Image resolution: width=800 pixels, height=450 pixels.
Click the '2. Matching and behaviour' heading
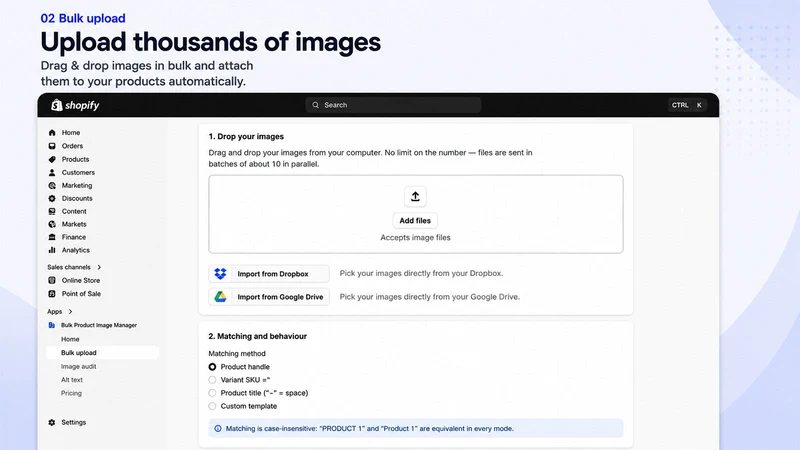(x=258, y=336)
